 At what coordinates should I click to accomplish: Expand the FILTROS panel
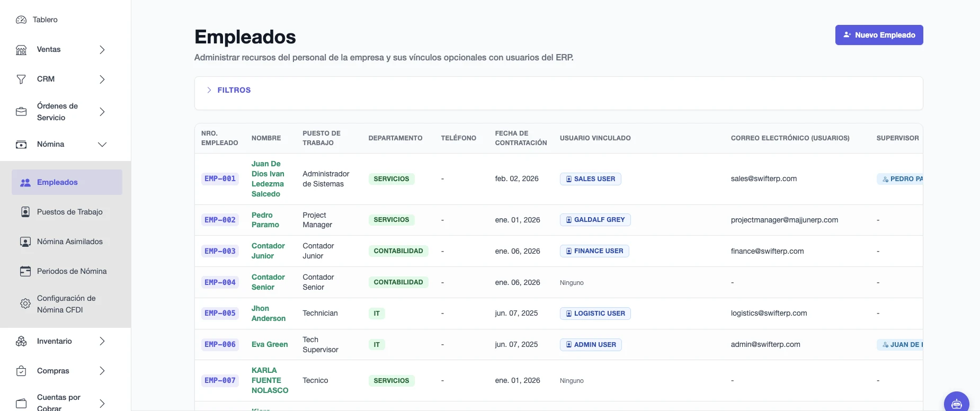pyautogui.click(x=229, y=90)
